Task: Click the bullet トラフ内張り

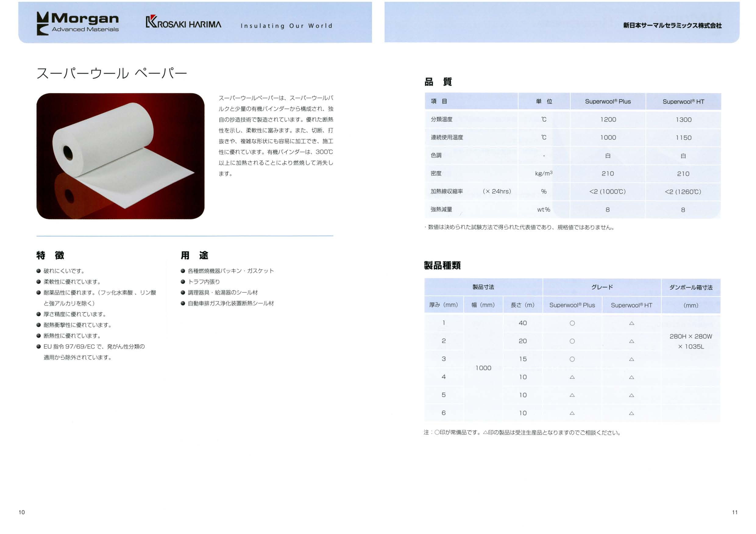Action: pyautogui.click(x=200, y=282)
